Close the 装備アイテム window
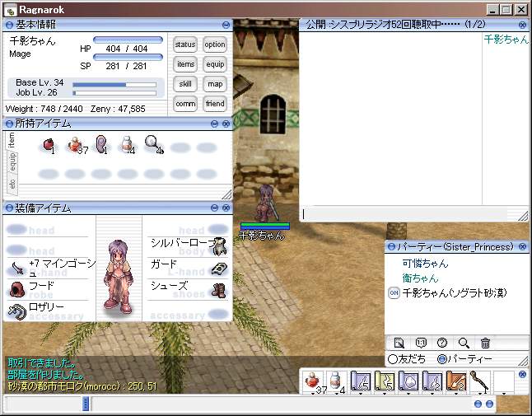The width and height of the screenshot is (532, 416). [x=226, y=208]
